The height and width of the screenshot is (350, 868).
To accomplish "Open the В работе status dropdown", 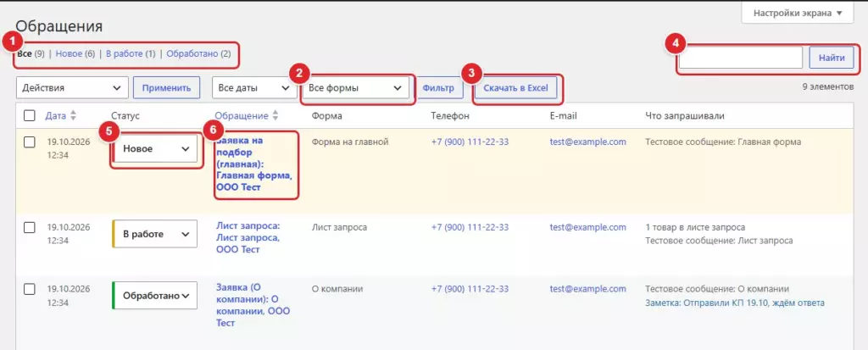I will coord(155,234).
